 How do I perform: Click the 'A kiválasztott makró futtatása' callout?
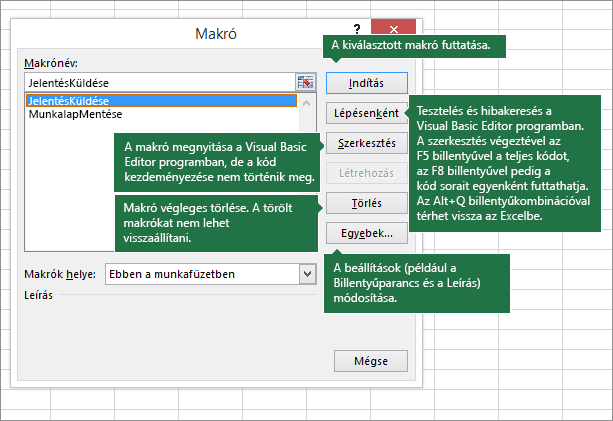tap(415, 46)
